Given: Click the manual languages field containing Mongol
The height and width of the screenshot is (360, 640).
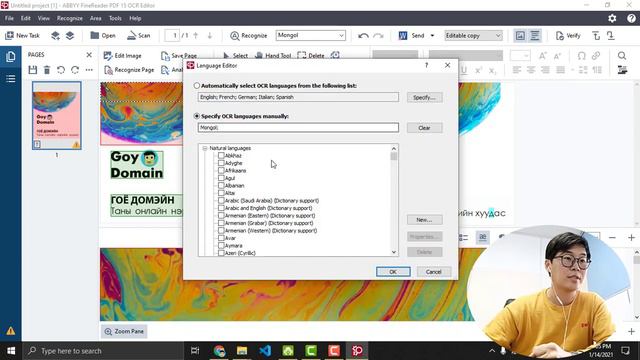Looking at the screenshot, I should click(x=298, y=128).
